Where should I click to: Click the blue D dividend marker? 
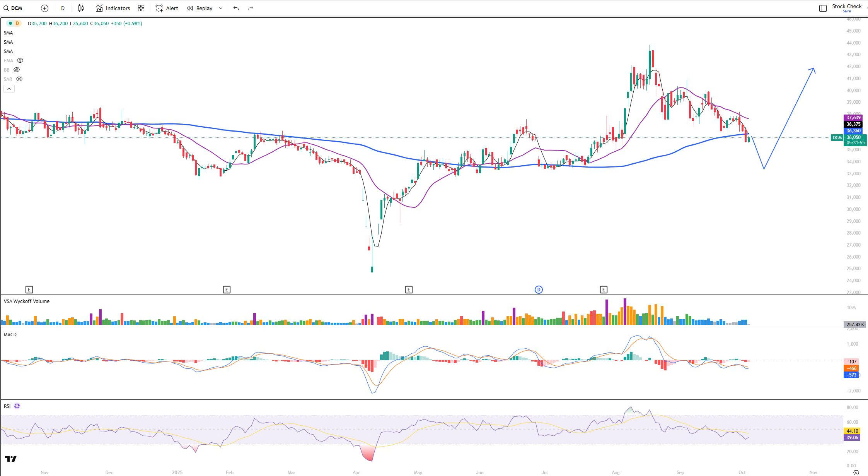click(x=539, y=289)
